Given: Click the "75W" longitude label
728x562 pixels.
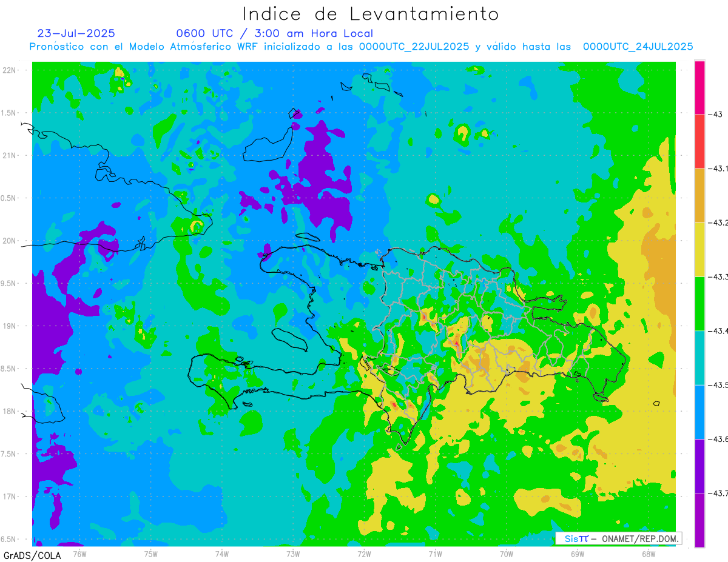Looking at the screenshot, I should tap(151, 554).
